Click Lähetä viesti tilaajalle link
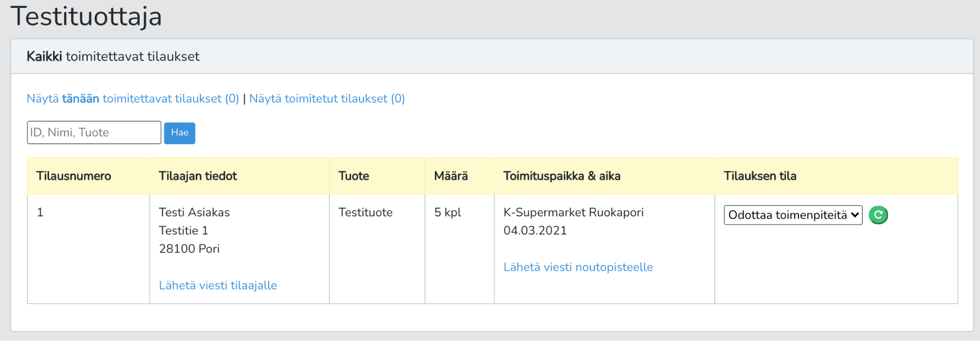 [218, 285]
